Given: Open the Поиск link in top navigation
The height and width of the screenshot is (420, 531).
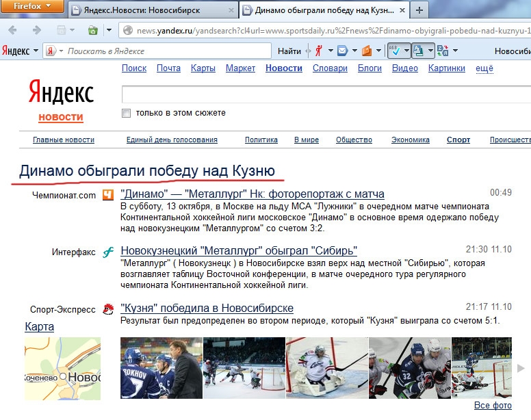Looking at the screenshot, I should (x=134, y=68).
